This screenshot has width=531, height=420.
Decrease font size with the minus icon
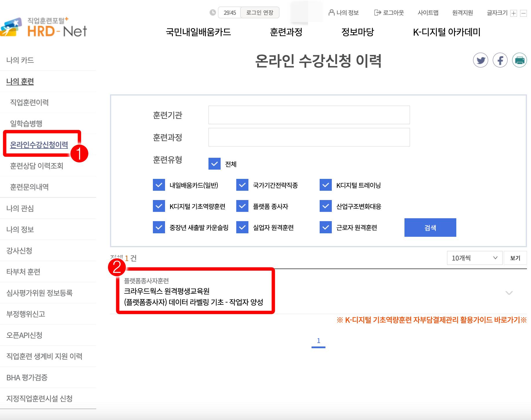(x=523, y=13)
